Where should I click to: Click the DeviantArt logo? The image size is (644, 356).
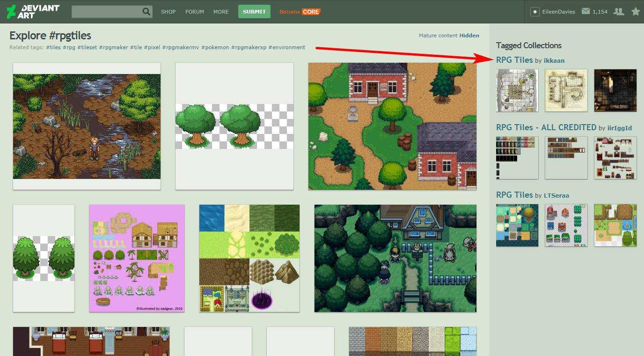tap(33, 11)
